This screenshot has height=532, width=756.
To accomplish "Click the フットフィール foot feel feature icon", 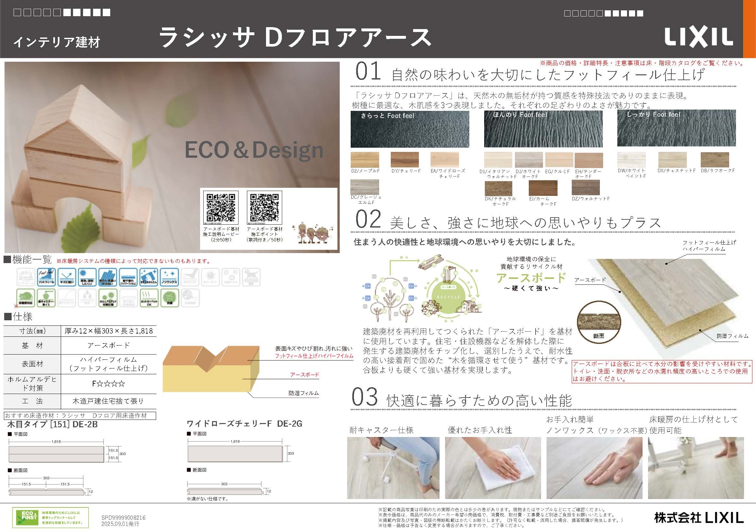I will point(46,277).
